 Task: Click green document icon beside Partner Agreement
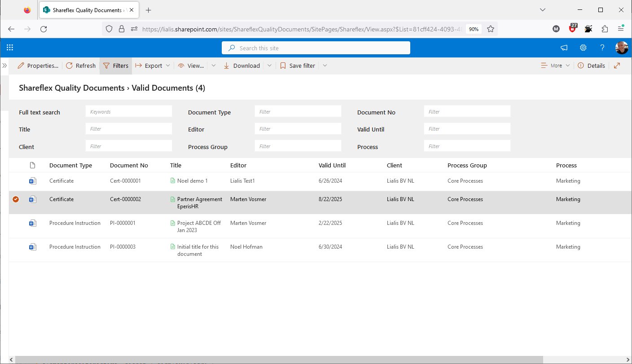pos(172,199)
